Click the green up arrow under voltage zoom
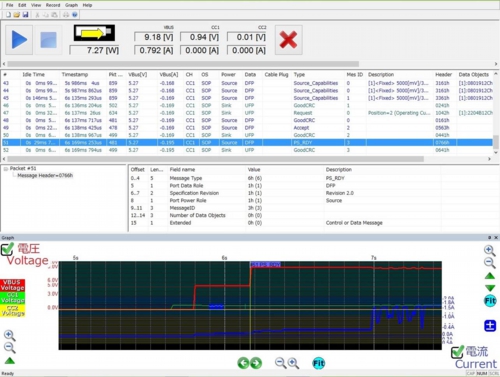The height and width of the screenshot is (377, 500). click(x=10, y=360)
